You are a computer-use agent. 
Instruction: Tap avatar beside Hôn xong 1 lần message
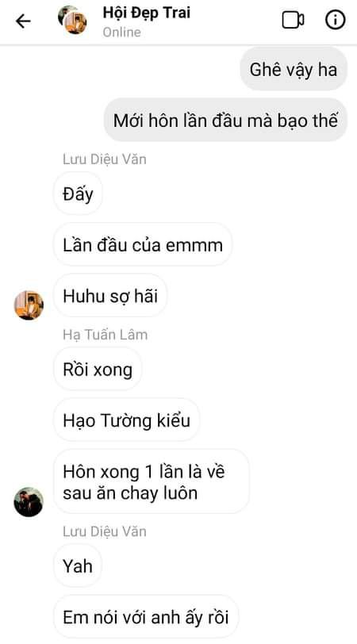pos(29,502)
